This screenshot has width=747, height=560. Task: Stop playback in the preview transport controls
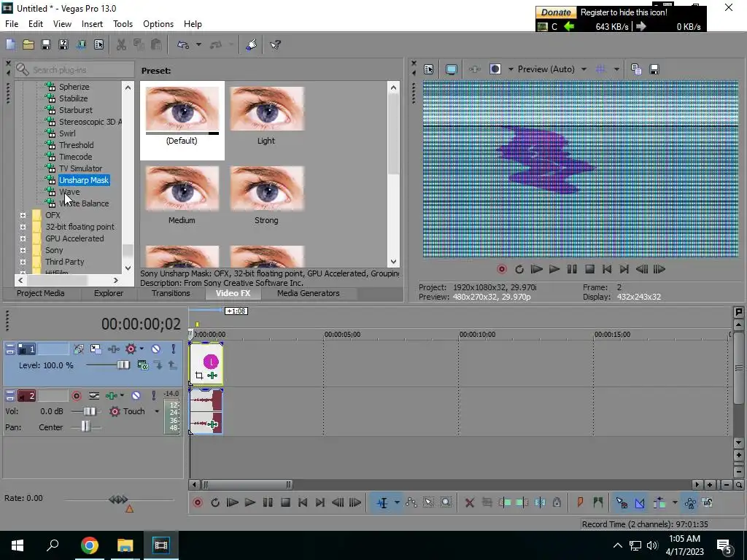point(589,270)
